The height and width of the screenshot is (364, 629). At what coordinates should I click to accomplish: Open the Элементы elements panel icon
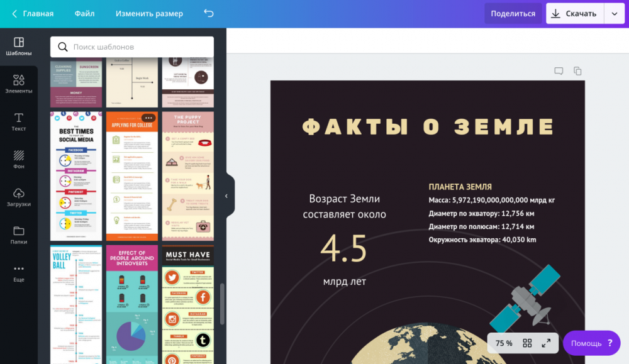click(19, 80)
